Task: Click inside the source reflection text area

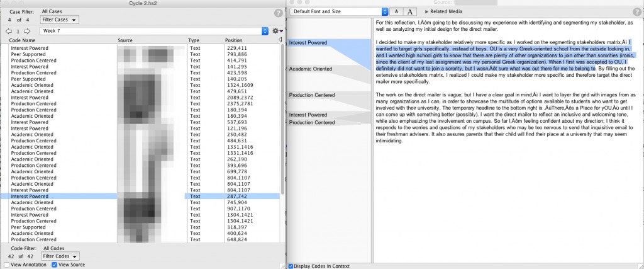Action: point(508,140)
